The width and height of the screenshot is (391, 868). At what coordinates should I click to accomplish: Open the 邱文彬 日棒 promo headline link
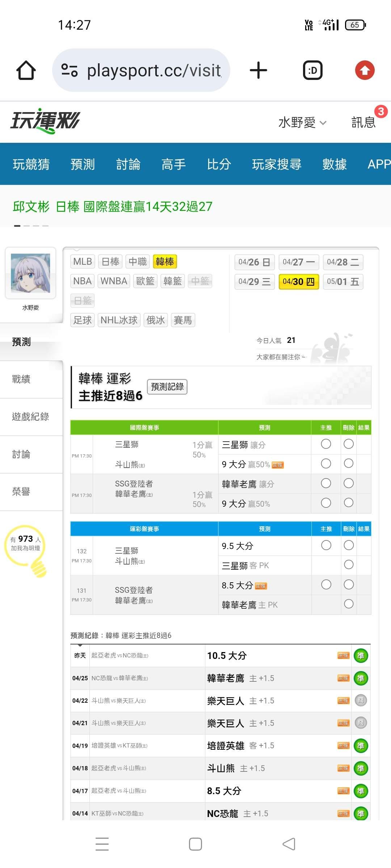[x=113, y=207]
